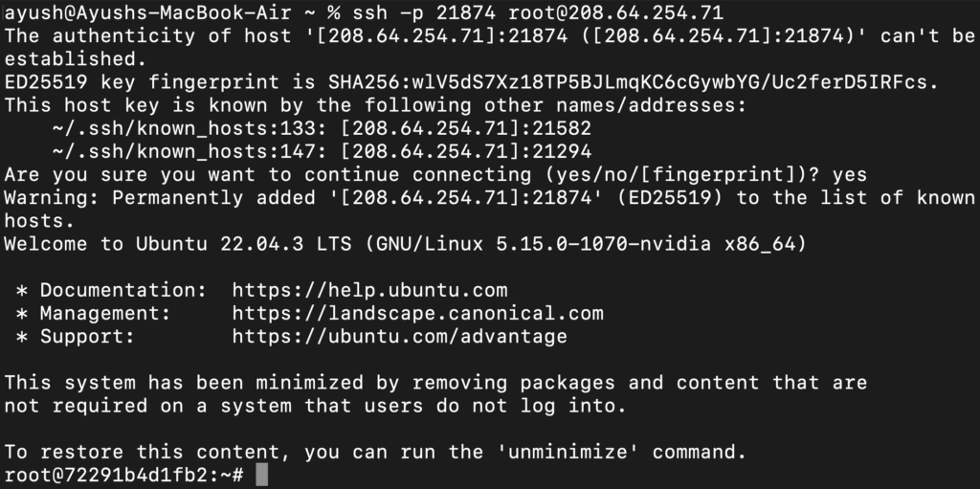Screen dimensions: 980x489
Task: Click root@208.64.254.71 in the ssh command
Action: [x=616, y=14]
